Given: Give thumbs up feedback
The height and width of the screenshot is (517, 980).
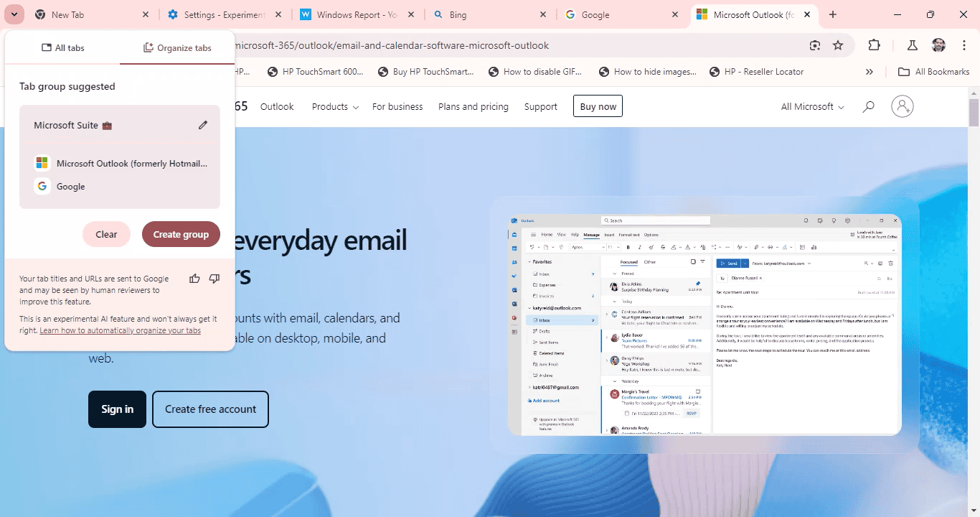Looking at the screenshot, I should (194, 279).
